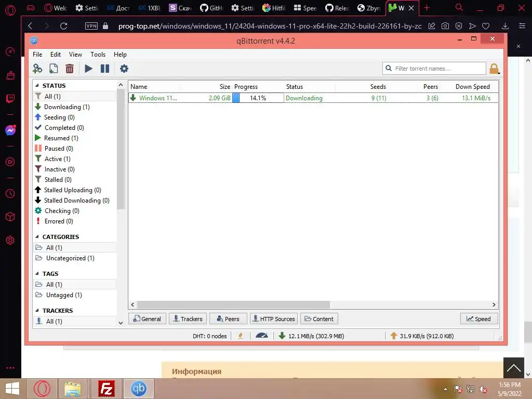Click the connection status icon in status bar
This screenshot has width=532, height=399.
(x=241, y=336)
